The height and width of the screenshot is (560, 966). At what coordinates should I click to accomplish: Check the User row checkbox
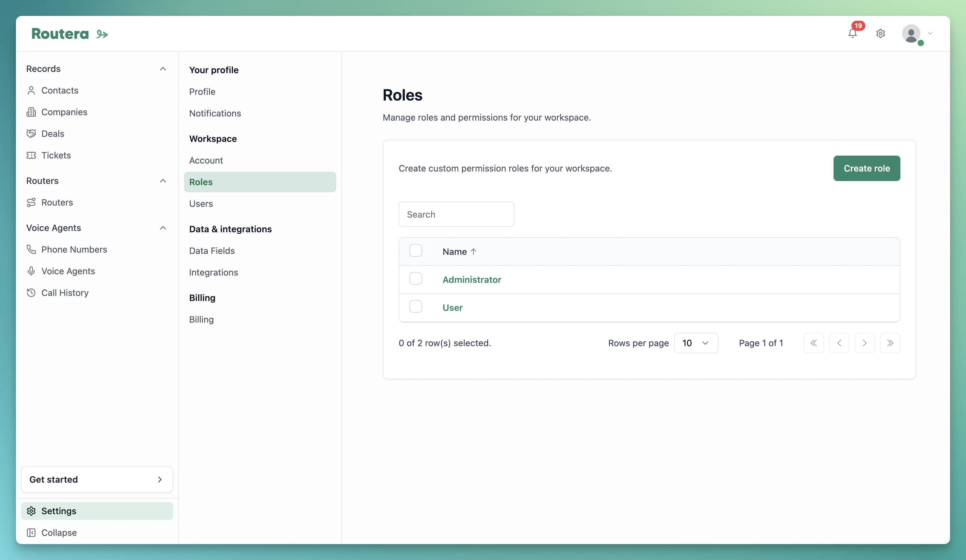(416, 306)
